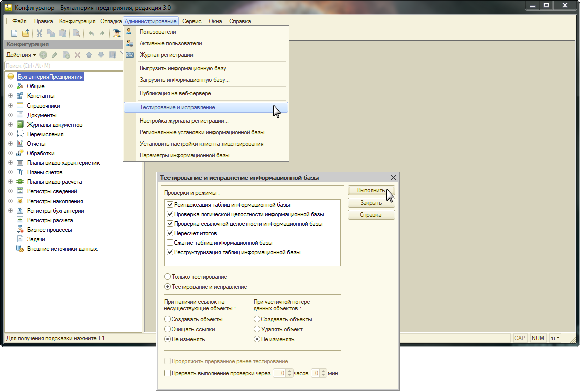
Task: Click the Add by copying icon in Configuration panel
Action: click(x=66, y=55)
